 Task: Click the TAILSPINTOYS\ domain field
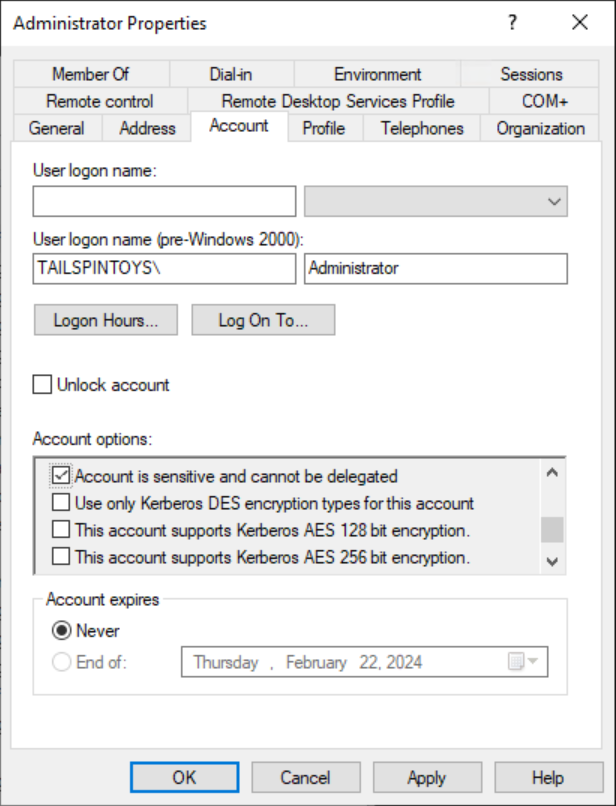(165, 268)
